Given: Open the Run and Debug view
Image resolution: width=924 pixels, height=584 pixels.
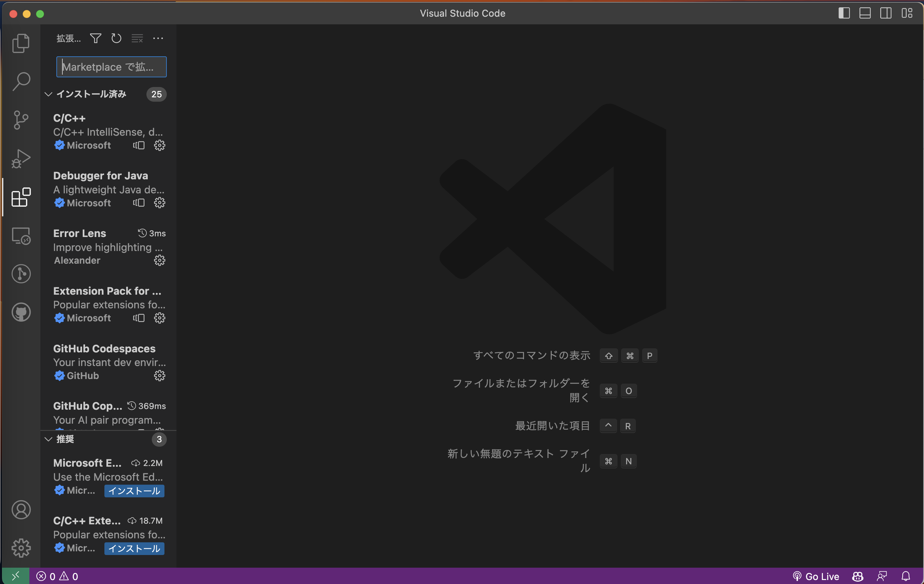Looking at the screenshot, I should 21,158.
